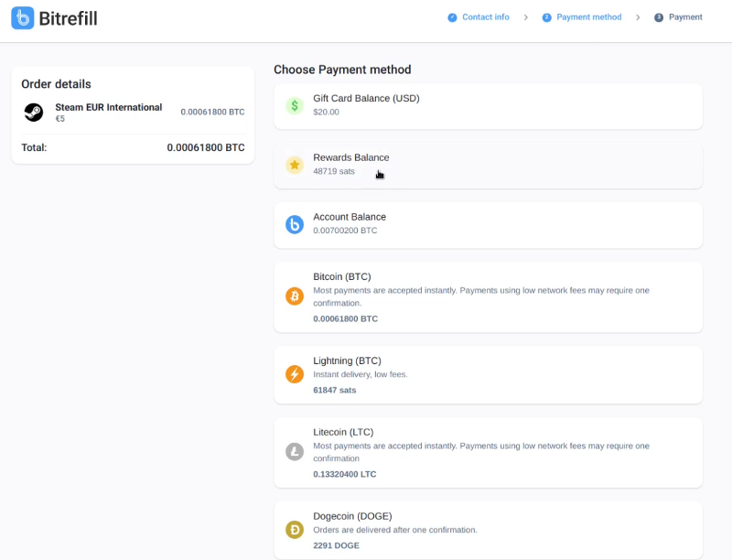Select the Payment method step in breadcrumb
Screen dimensions: 732x560
click(x=582, y=17)
